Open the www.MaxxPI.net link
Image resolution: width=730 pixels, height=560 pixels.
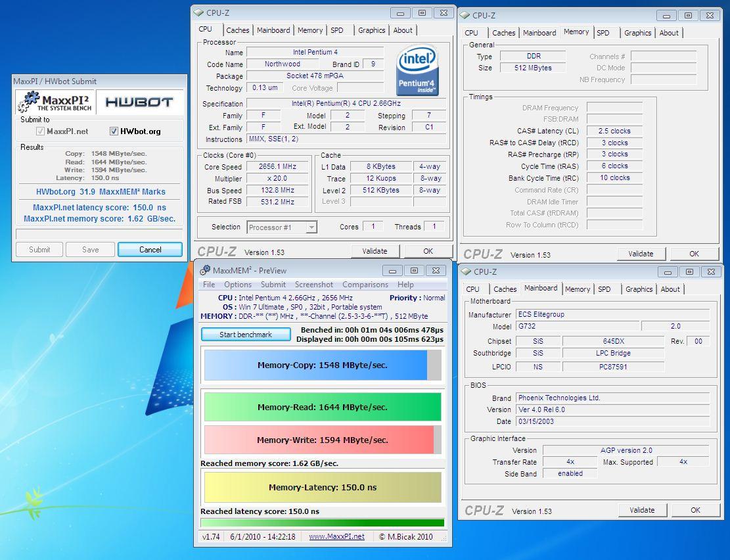[x=336, y=537]
